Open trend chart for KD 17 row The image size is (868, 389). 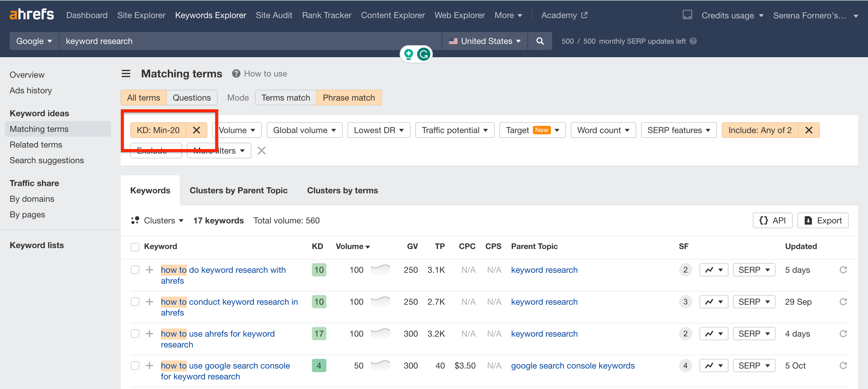(714, 334)
